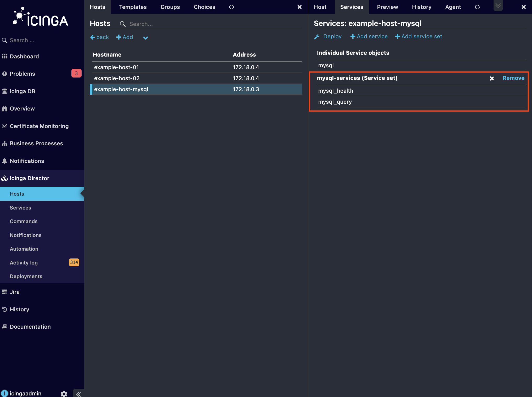
Task: Close the Hosts column with the X
Action: [300, 7]
